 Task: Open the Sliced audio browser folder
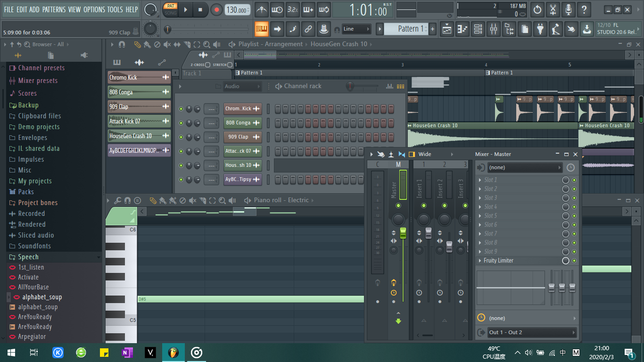[x=36, y=235]
